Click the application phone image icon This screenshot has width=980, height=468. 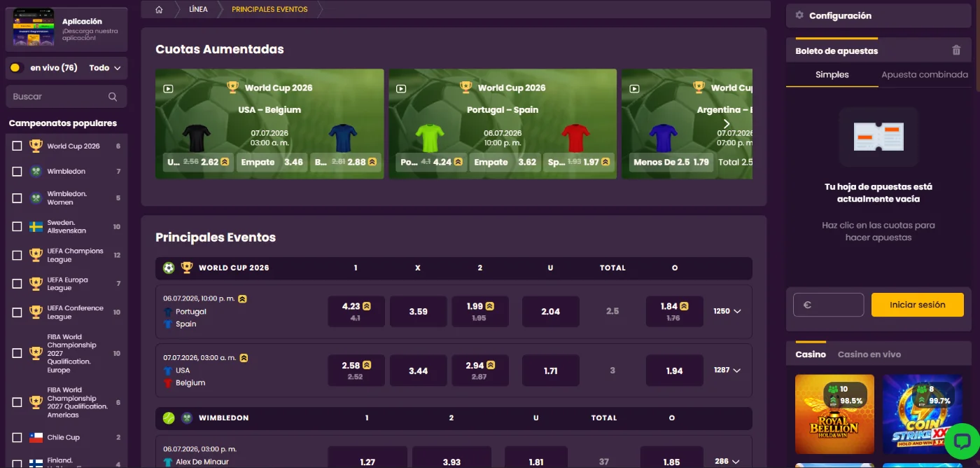(34, 27)
